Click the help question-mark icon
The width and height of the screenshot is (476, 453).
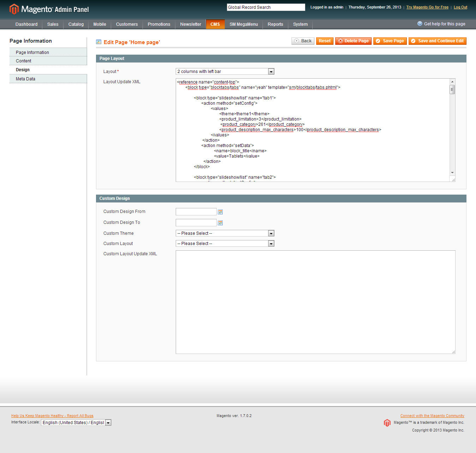click(x=420, y=24)
